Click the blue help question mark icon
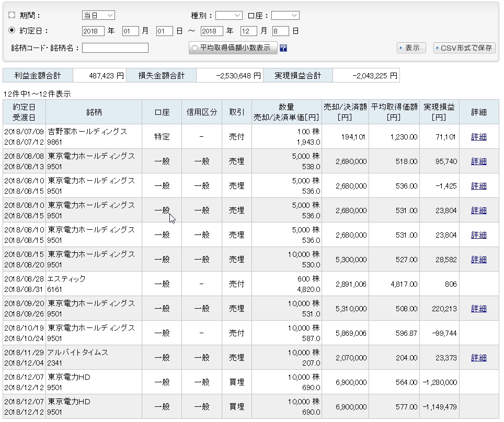Viewport: 504px width, 422px height. pyautogui.click(x=283, y=48)
